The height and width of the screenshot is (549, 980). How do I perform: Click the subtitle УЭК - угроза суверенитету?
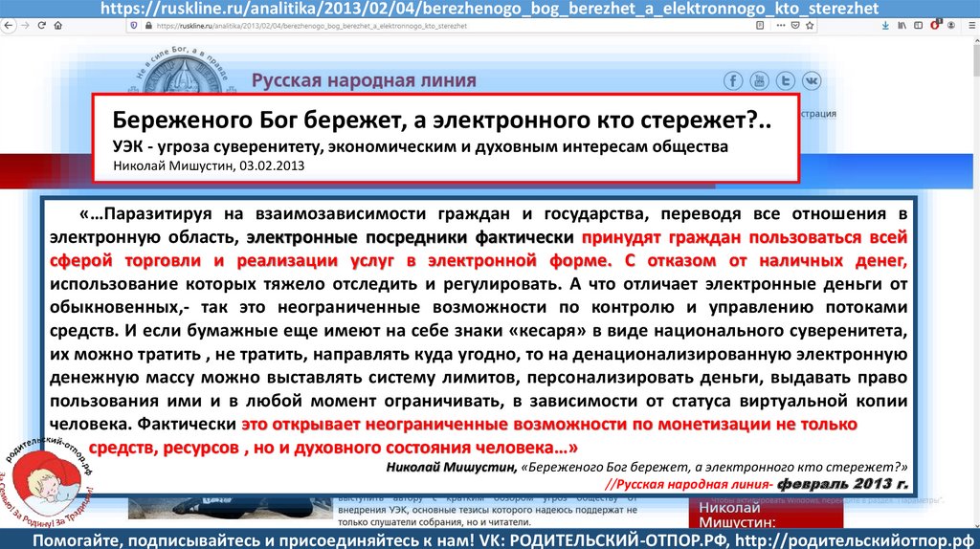(x=420, y=146)
